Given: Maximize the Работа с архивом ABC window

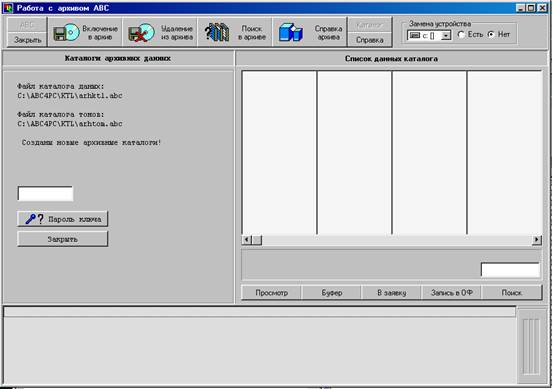Looking at the screenshot, I should coord(531,8).
